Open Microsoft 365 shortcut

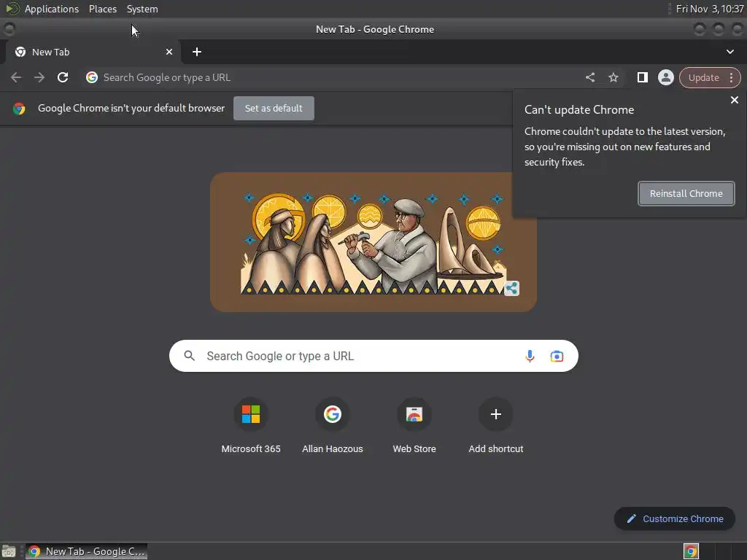tap(251, 425)
